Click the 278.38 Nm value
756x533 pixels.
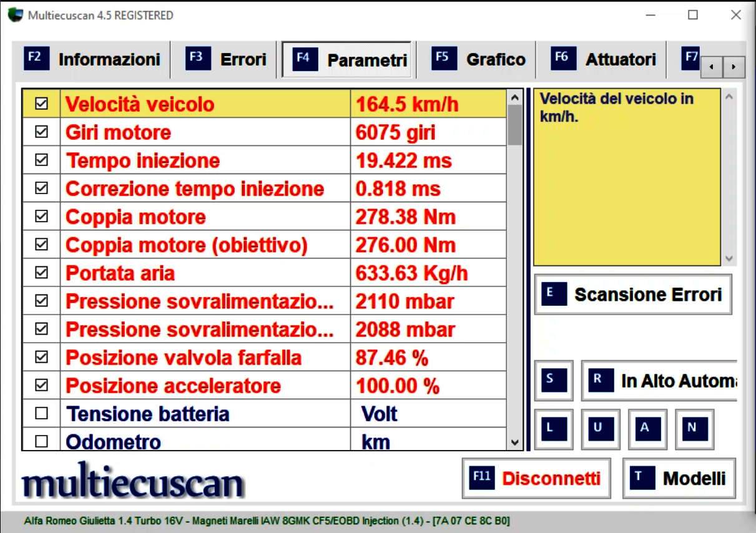click(x=406, y=217)
